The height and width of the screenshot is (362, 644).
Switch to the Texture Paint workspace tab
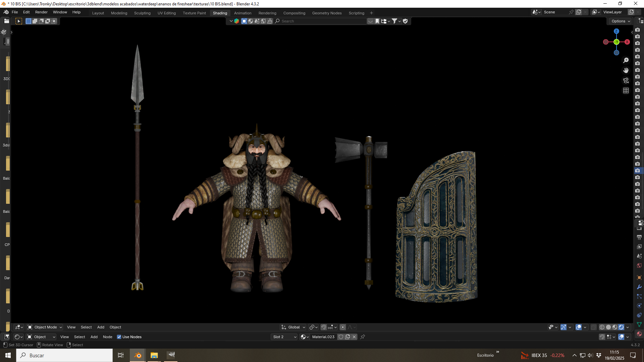tap(194, 13)
